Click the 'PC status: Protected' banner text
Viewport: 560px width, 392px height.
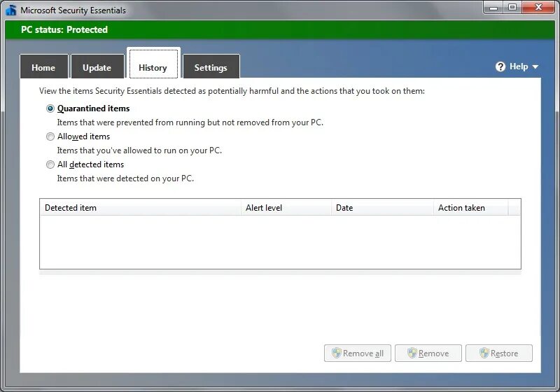(x=64, y=29)
